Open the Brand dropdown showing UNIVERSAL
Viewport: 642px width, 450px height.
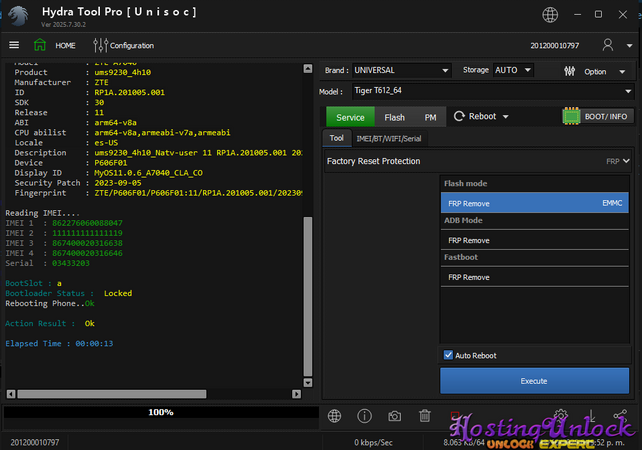pyautogui.click(x=401, y=71)
